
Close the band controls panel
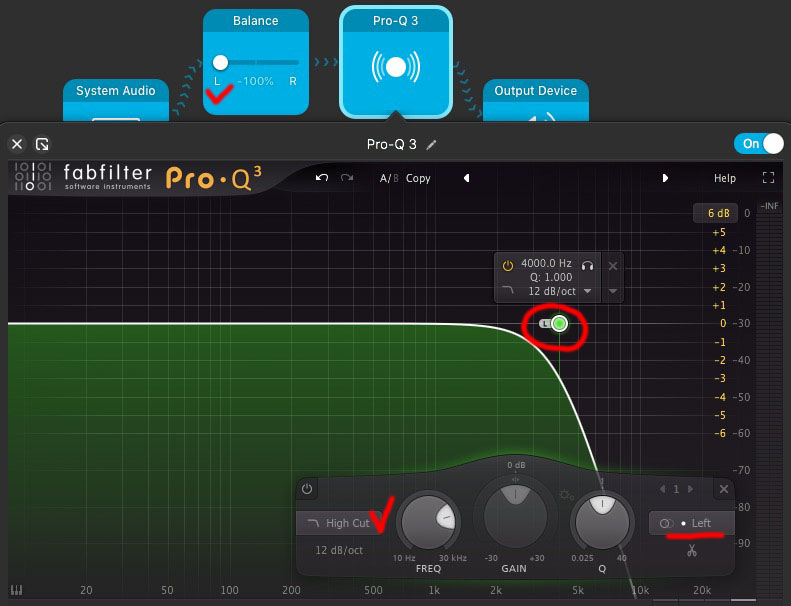pyautogui.click(x=723, y=489)
